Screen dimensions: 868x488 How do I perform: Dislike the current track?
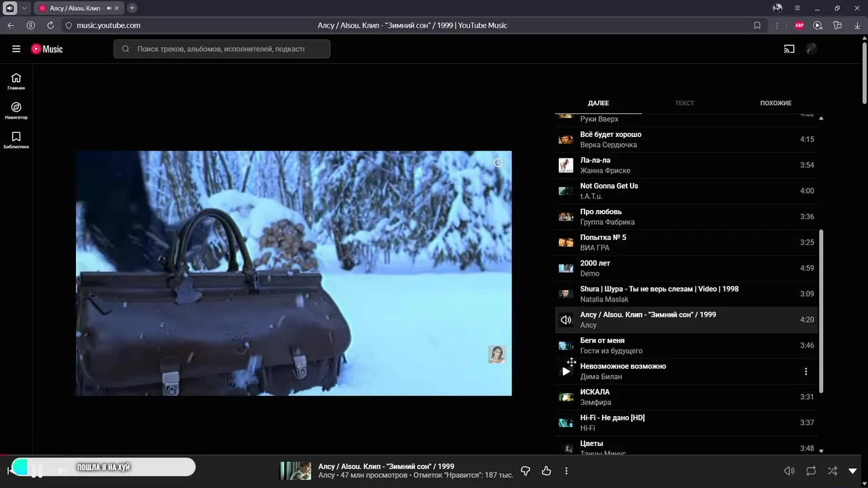click(525, 470)
